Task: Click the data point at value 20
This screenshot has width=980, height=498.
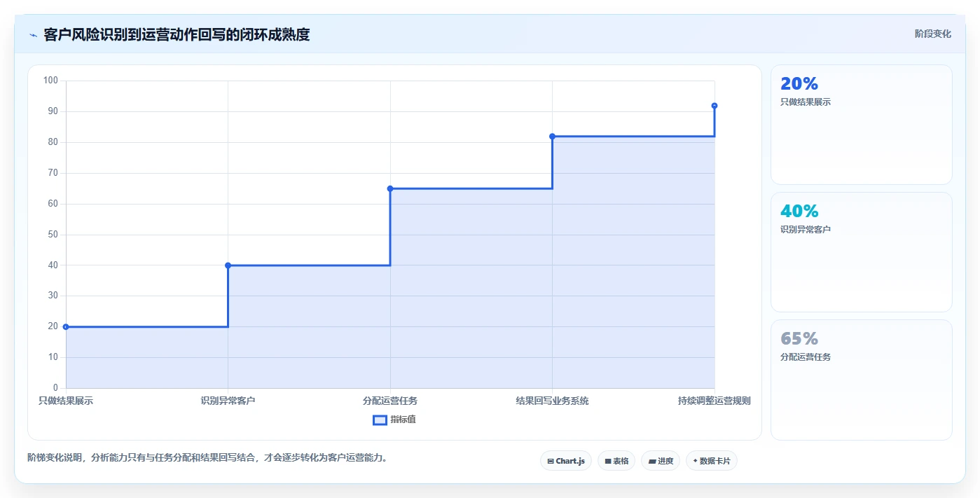Action: (66, 326)
